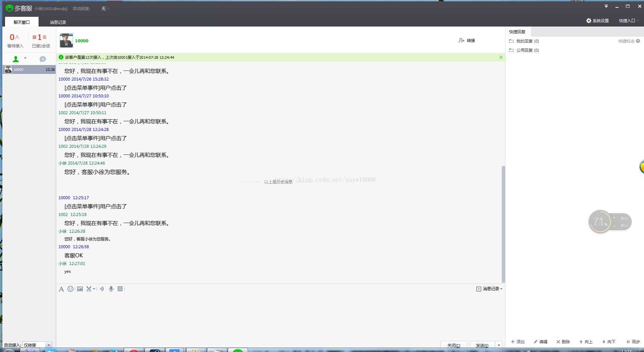The width and height of the screenshot is (644, 352).
Task: Click 同步 to sync quick replies
Action: pos(633,342)
